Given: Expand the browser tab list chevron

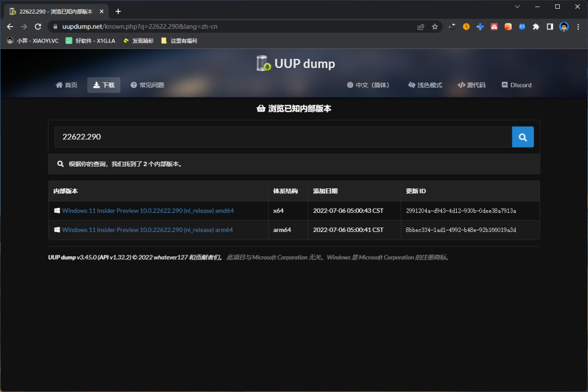Looking at the screenshot, I should tap(517, 7).
